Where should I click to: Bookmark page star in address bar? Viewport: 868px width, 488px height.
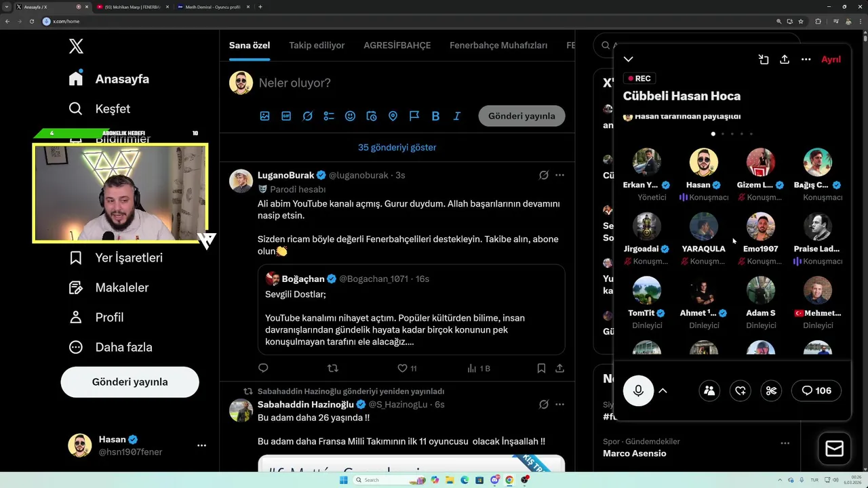point(801,21)
